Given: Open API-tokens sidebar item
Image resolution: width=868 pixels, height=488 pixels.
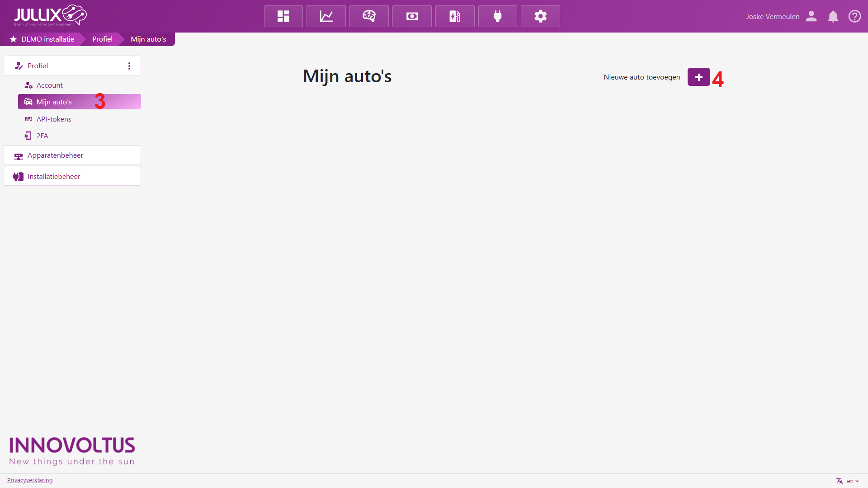Looking at the screenshot, I should click(54, 119).
